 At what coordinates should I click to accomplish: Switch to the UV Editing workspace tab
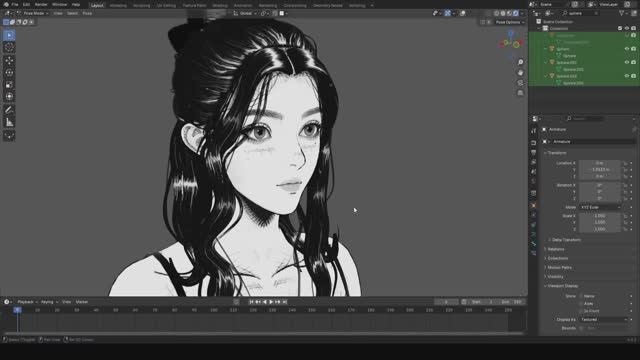(167, 6)
